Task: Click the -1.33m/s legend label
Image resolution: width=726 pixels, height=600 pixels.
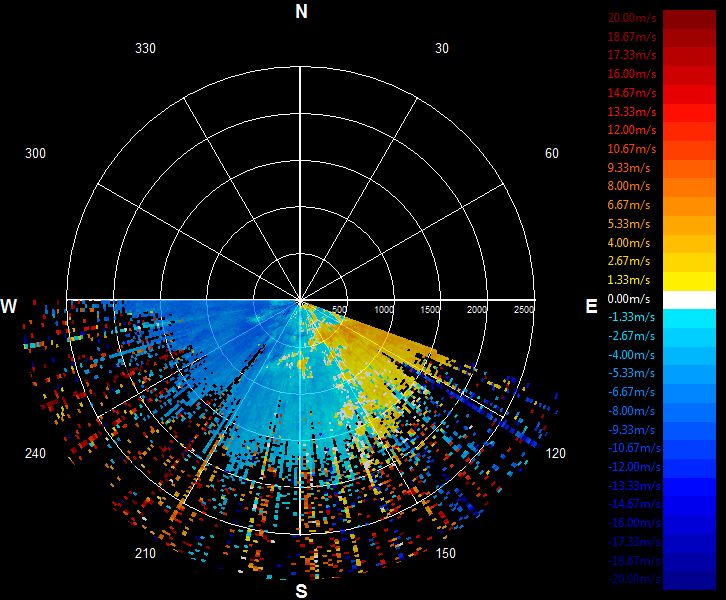Action: pyautogui.click(x=631, y=317)
